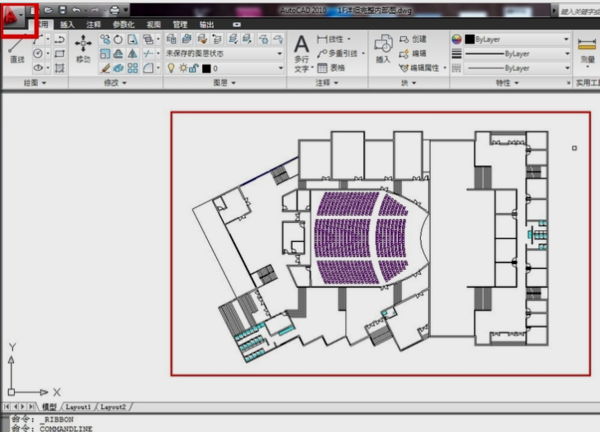
Task: Click the Insert block (插入) icon
Action: (384, 50)
